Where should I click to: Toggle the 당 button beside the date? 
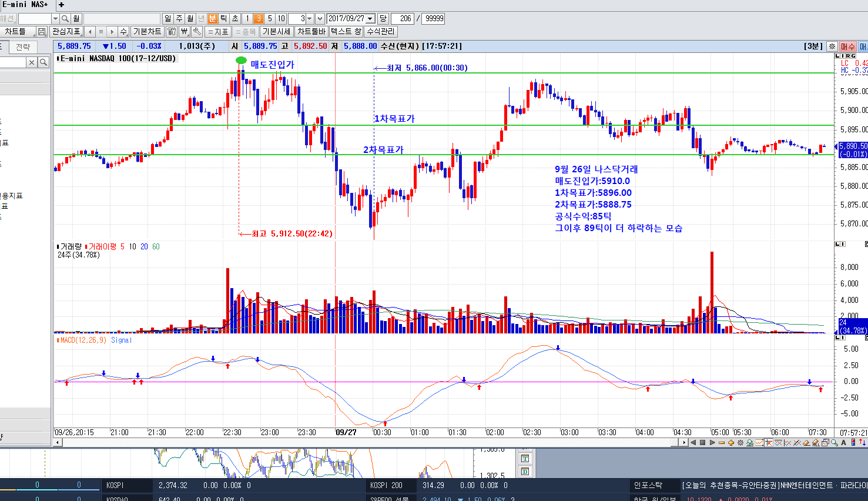(383, 19)
